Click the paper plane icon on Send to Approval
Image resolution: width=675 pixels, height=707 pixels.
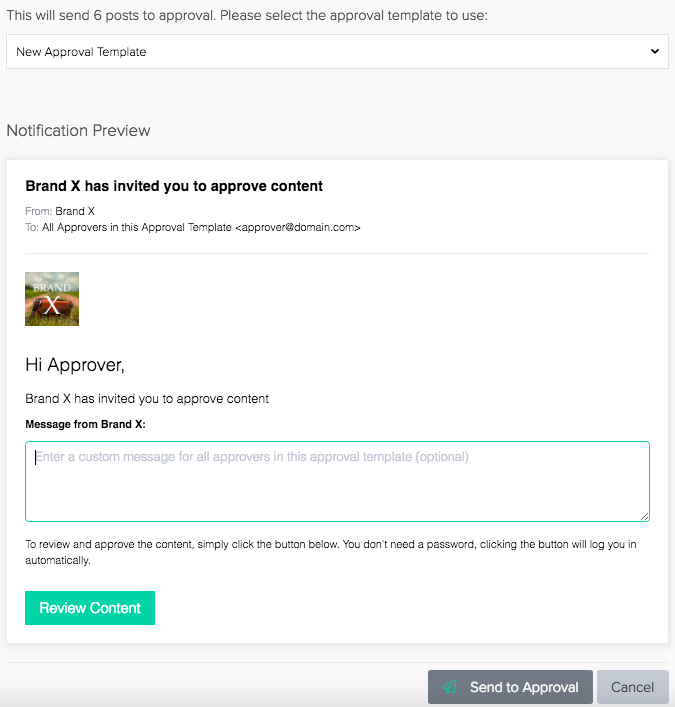click(x=450, y=687)
